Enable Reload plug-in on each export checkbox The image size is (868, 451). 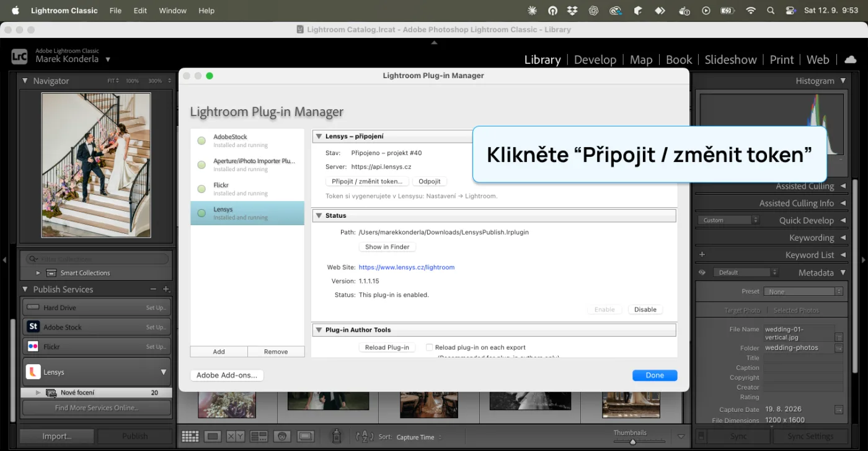429,347
